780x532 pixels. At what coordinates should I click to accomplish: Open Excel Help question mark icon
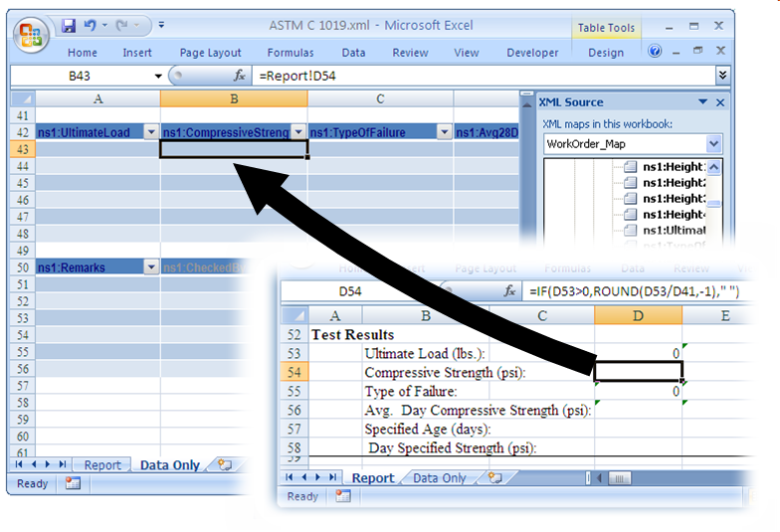click(x=655, y=51)
